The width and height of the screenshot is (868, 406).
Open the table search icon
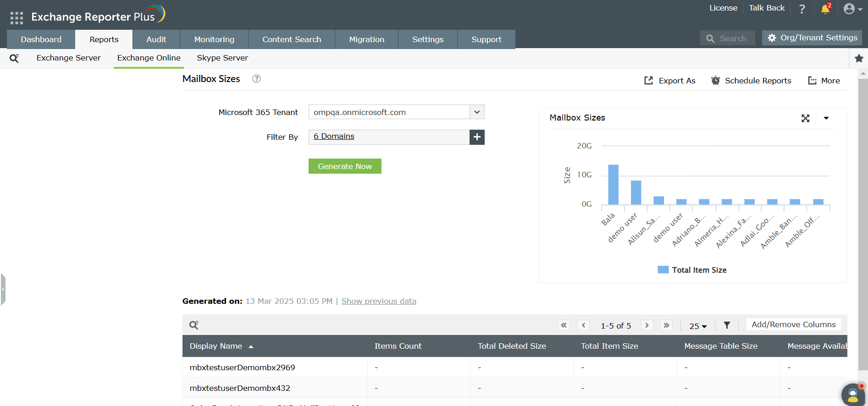(x=194, y=325)
